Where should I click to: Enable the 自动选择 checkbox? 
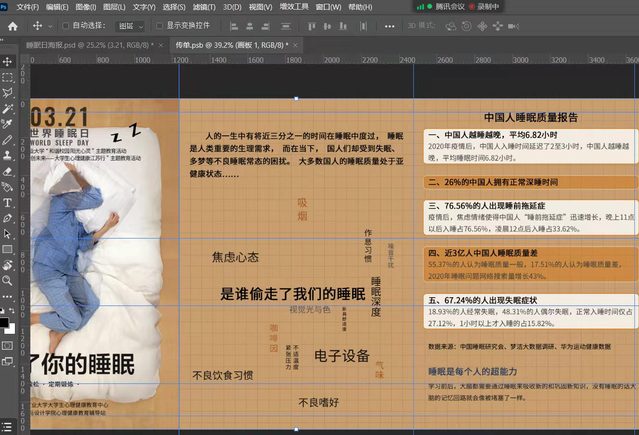[x=66, y=24]
